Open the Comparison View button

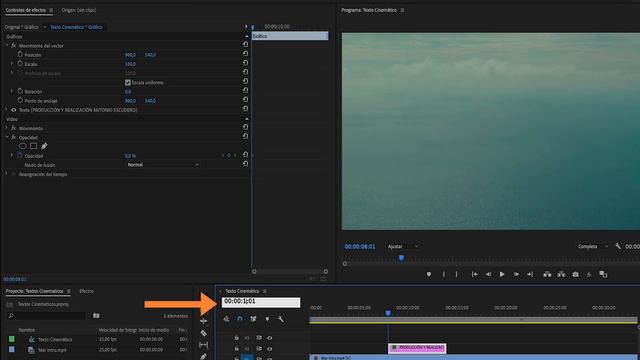click(603, 274)
